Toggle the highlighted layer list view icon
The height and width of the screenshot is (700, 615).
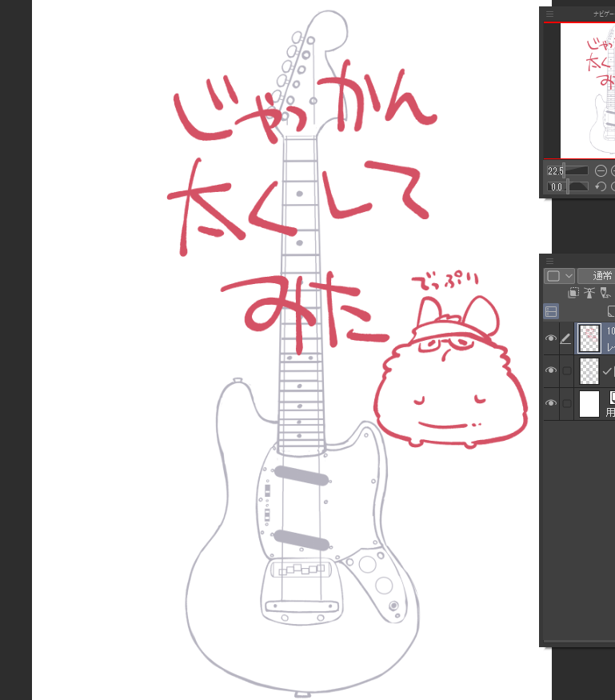point(551,311)
